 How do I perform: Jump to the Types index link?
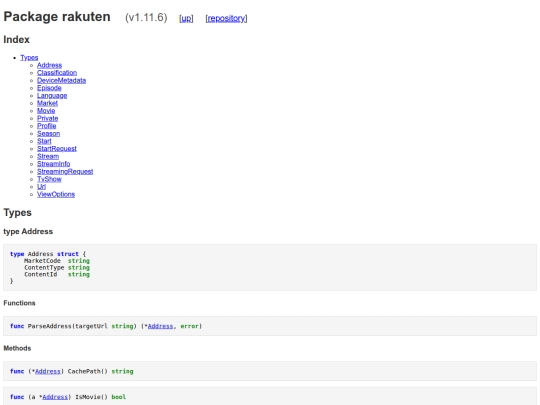click(x=29, y=58)
